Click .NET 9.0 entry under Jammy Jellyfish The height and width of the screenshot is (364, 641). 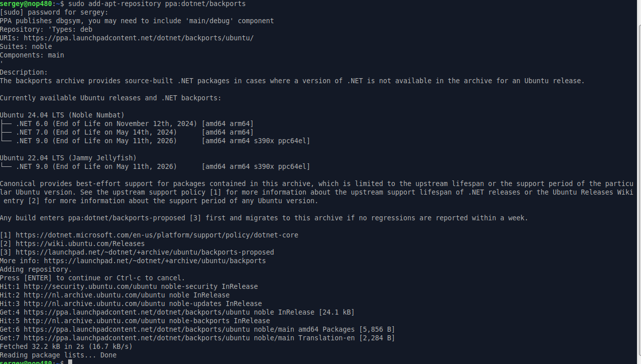click(163, 166)
